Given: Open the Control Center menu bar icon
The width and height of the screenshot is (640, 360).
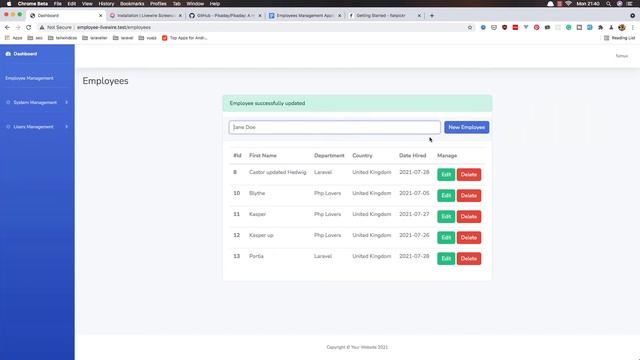Looking at the screenshot, I should tap(629, 4).
